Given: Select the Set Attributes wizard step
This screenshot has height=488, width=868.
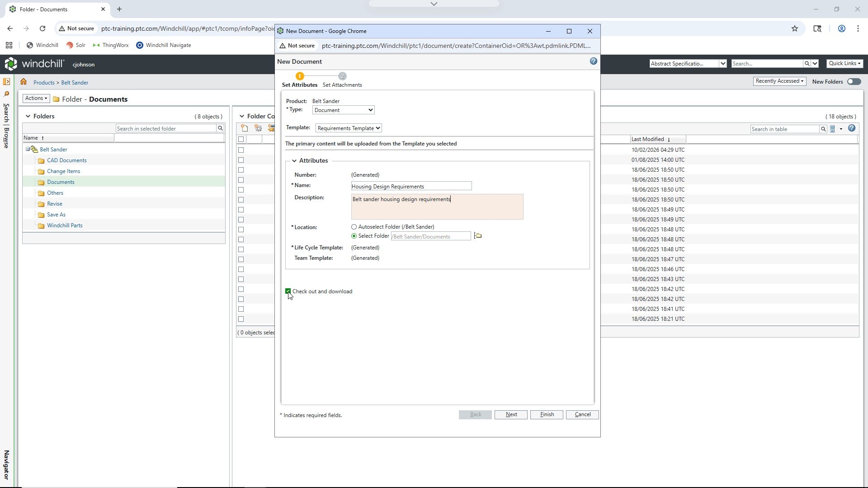Looking at the screenshot, I should pyautogui.click(x=300, y=80).
